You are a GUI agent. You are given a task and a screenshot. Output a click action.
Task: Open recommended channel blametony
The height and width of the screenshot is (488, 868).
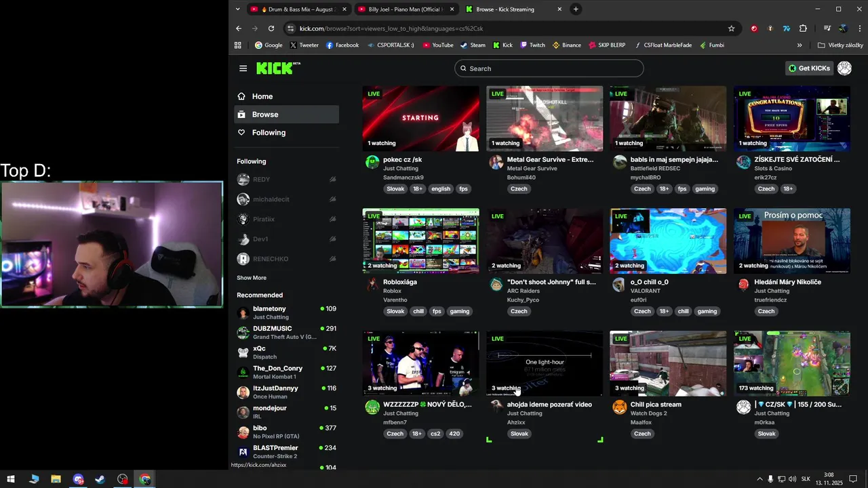pos(286,312)
